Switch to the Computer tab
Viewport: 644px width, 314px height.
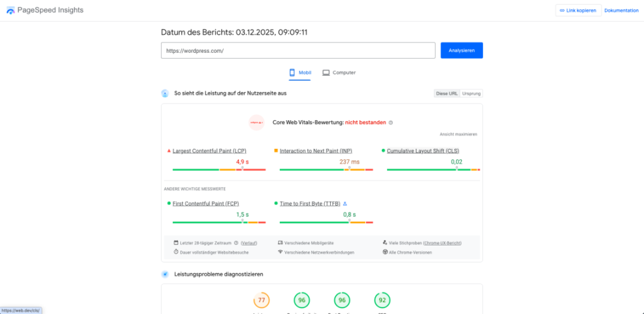point(339,72)
